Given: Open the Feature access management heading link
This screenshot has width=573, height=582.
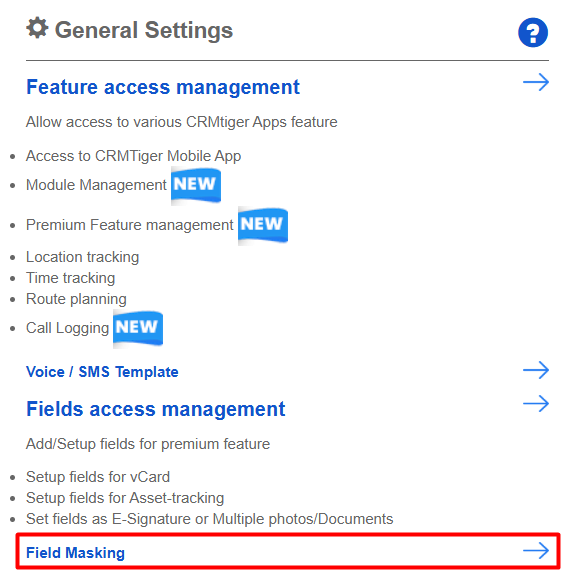Looking at the screenshot, I should (163, 87).
